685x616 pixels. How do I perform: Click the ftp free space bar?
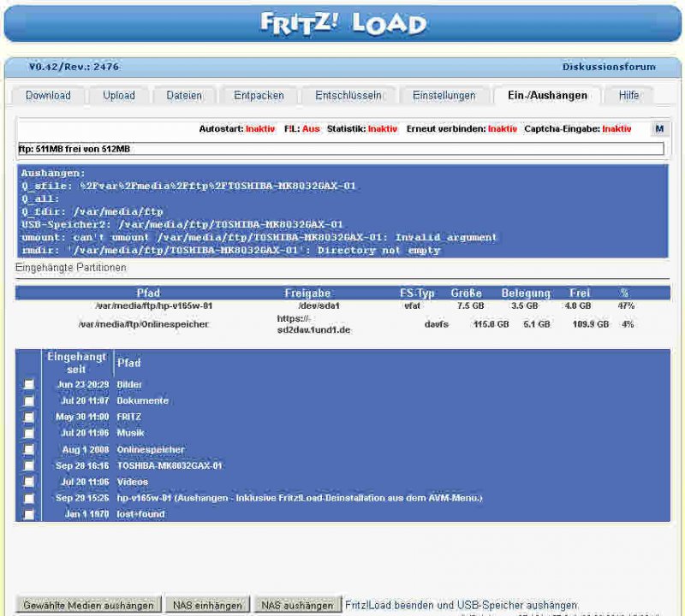[341, 149]
